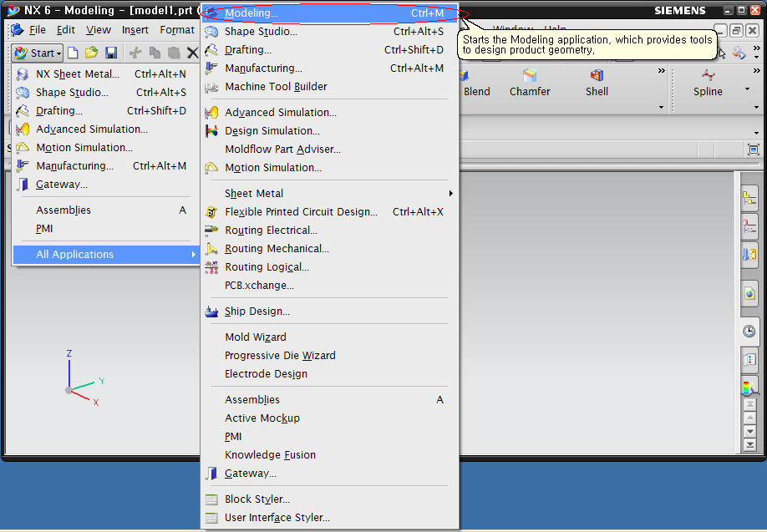Viewport: 767px width, 532px height.
Task: Select the Shell tool
Action: [x=597, y=84]
